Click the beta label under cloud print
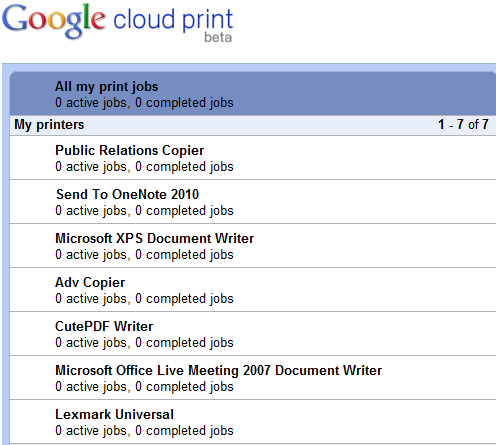Image resolution: width=496 pixels, height=445 pixels. click(x=218, y=37)
